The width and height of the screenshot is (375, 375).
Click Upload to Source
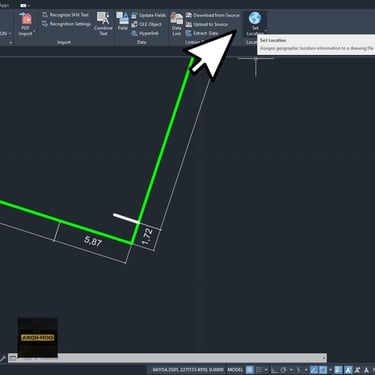(207, 24)
